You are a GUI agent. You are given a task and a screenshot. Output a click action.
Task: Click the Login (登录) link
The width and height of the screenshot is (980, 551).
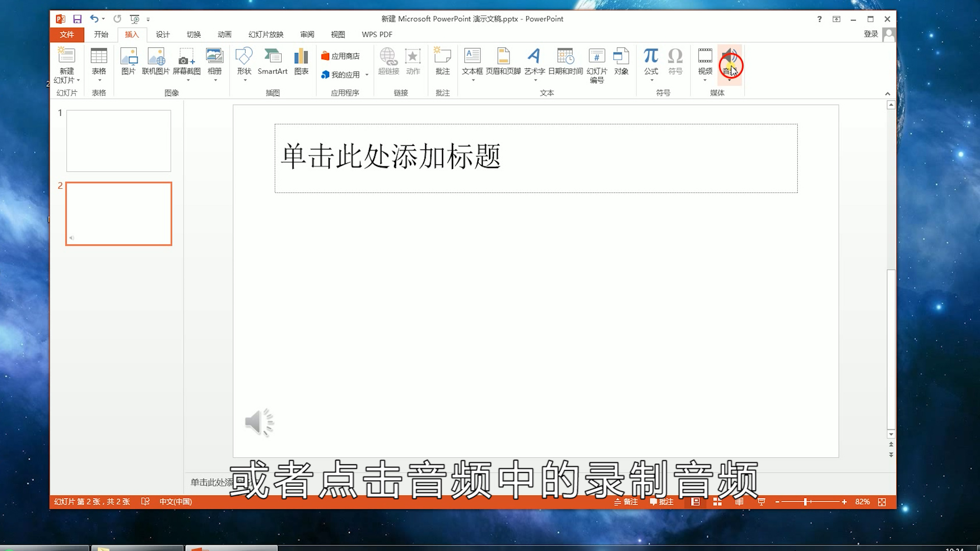click(x=871, y=34)
